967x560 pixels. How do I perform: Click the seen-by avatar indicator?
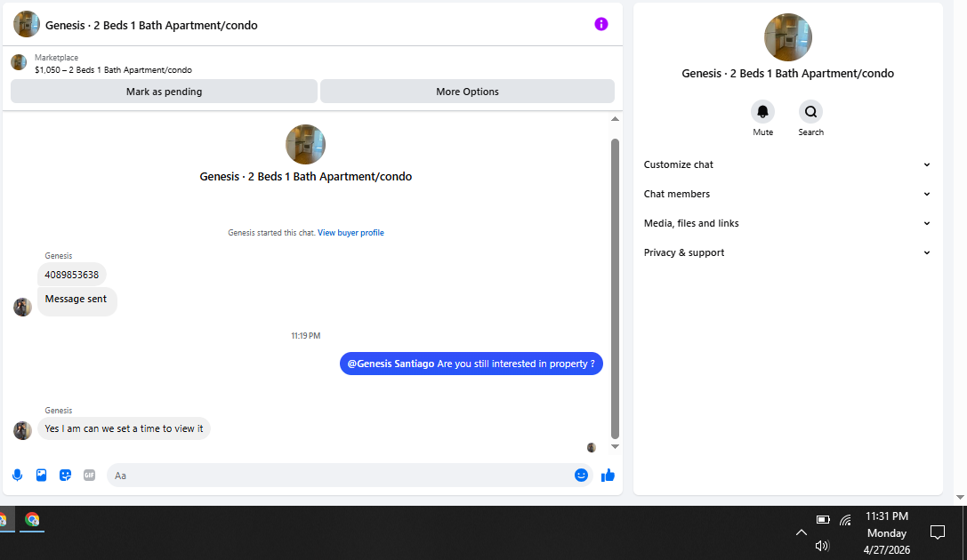[592, 448]
